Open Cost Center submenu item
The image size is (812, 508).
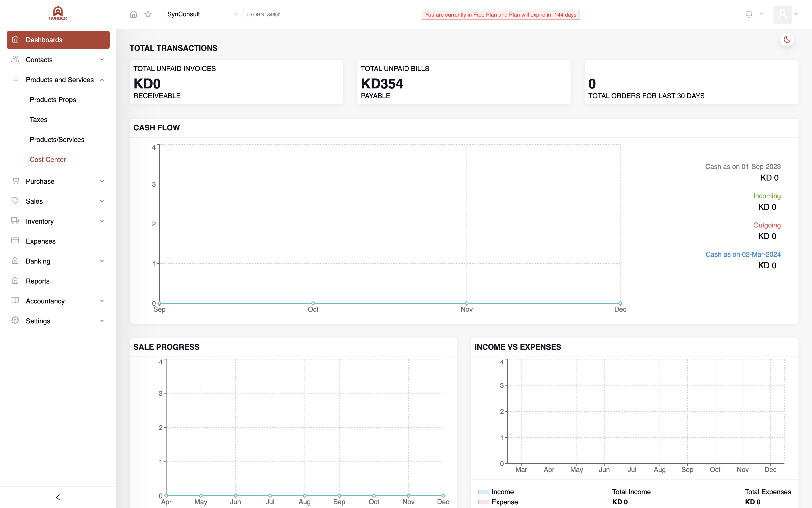[x=48, y=160]
